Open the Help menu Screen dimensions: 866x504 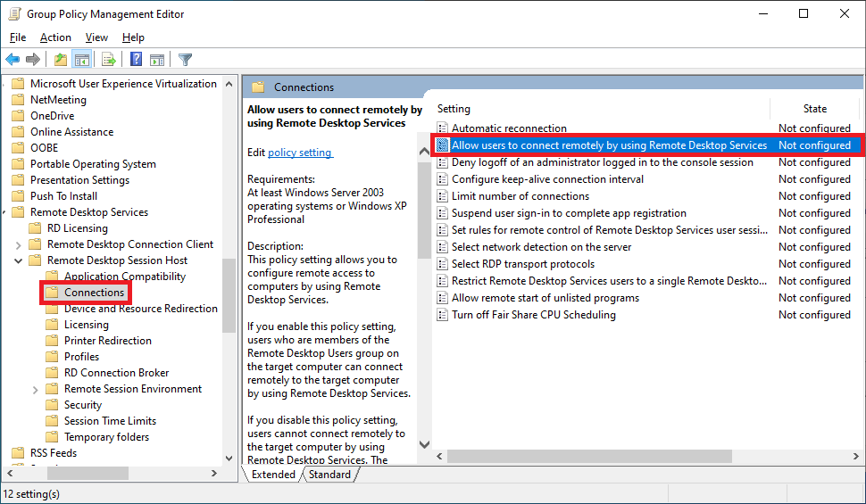click(x=133, y=37)
